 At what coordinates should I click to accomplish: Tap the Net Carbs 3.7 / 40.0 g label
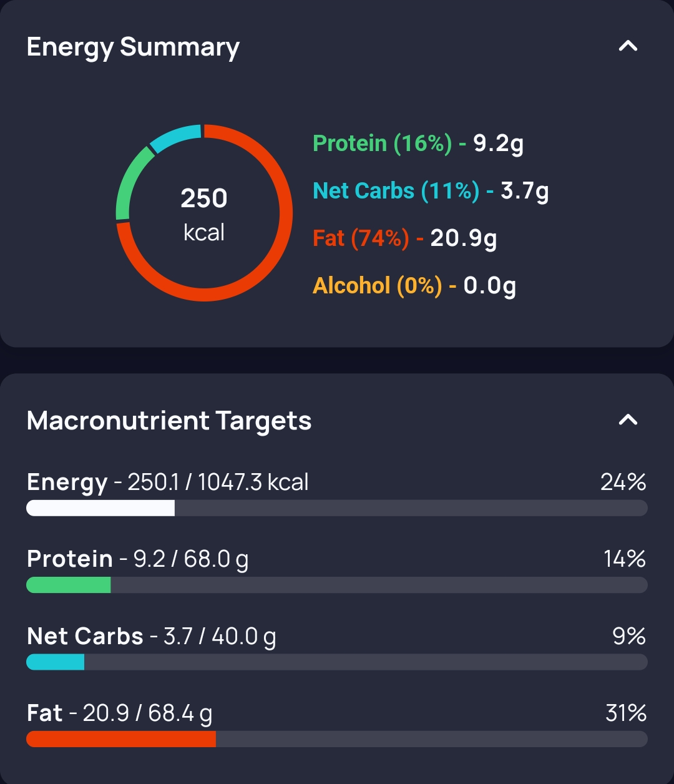[x=152, y=637]
